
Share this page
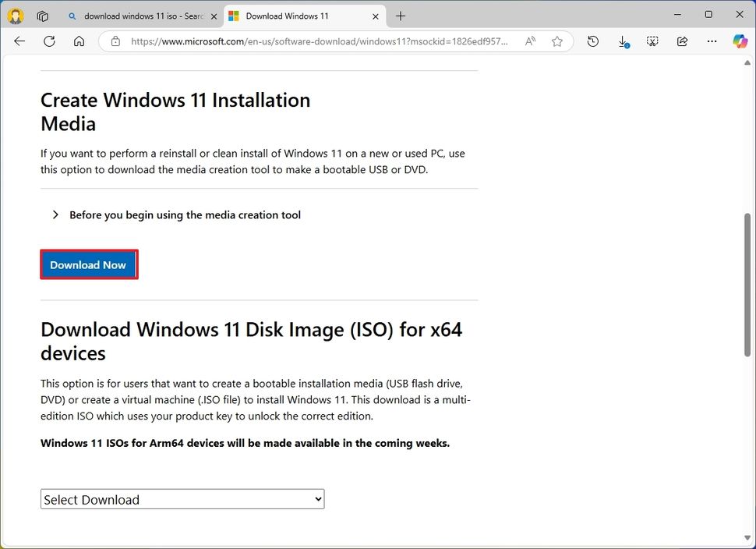[682, 41]
